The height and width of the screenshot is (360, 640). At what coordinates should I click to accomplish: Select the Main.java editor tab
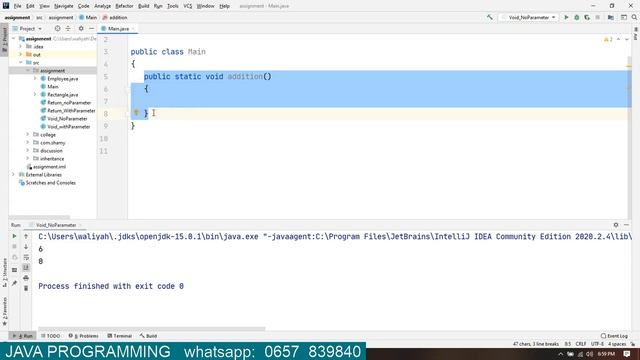click(x=118, y=29)
